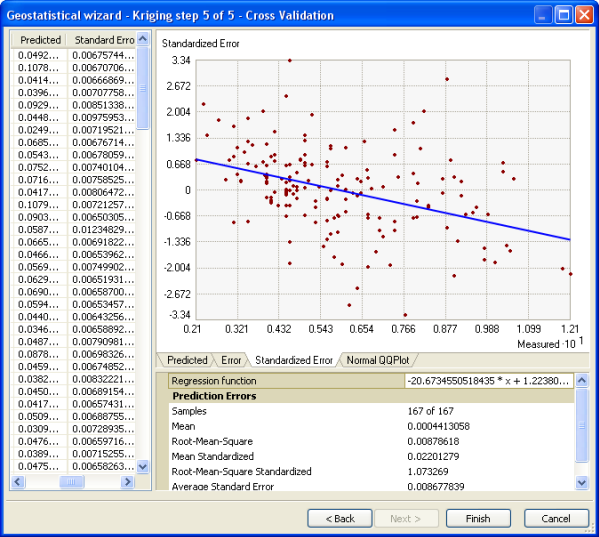Select table cell 0.00666869...
The image size is (599, 537).
pos(102,80)
